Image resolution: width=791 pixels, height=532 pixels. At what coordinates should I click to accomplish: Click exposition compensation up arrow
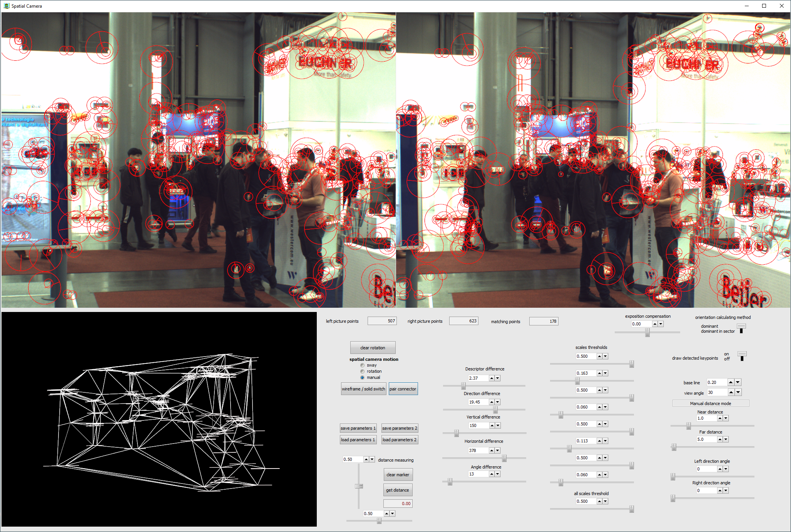(655, 324)
